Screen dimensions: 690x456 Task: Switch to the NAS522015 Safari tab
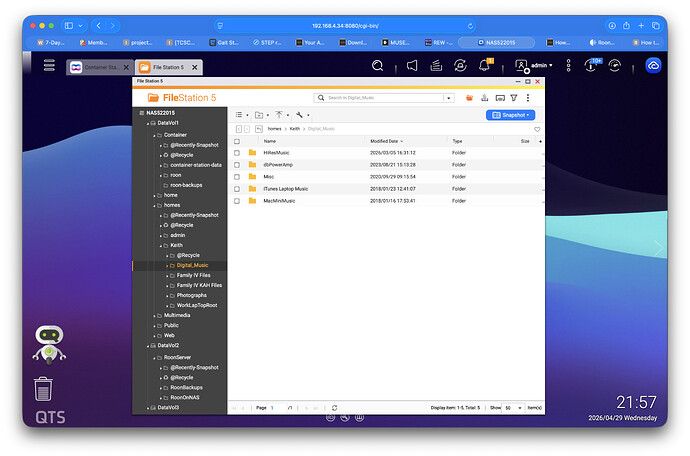click(496, 42)
